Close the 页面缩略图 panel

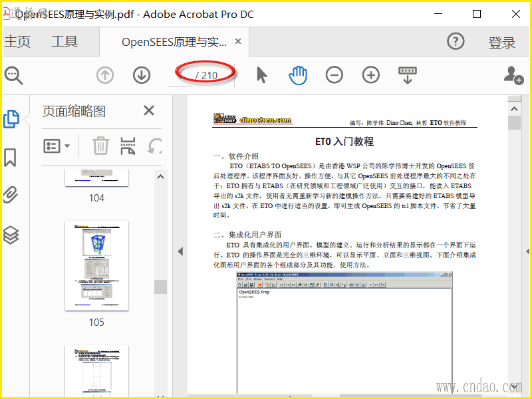point(149,110)
